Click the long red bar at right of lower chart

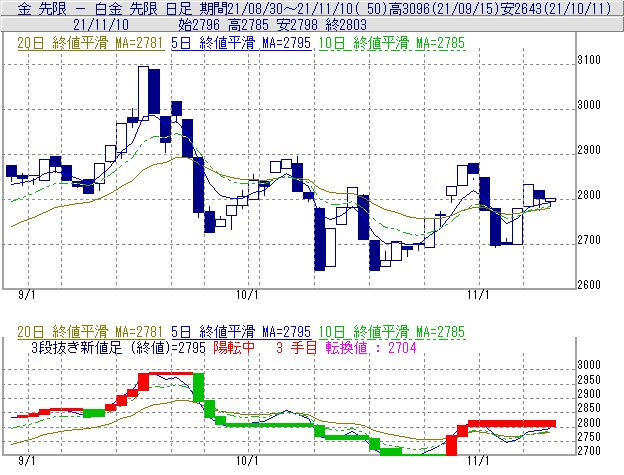512,424
